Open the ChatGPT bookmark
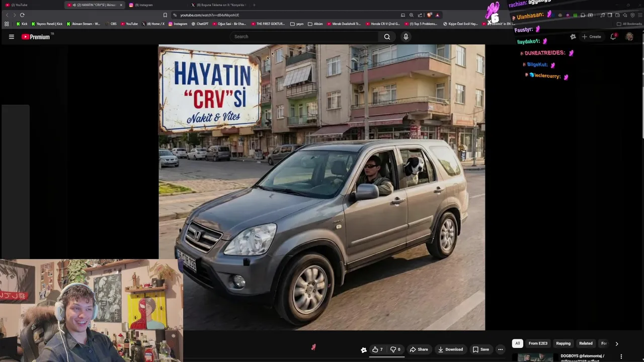This screenshot has height=362, width=644. point(200,24)
